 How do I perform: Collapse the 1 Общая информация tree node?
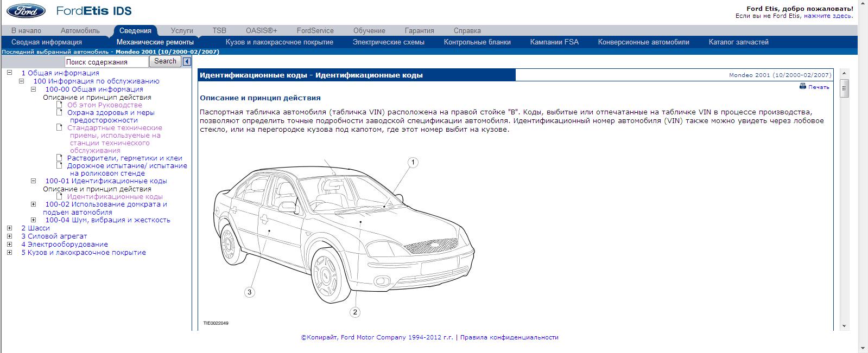pos(9,73)
